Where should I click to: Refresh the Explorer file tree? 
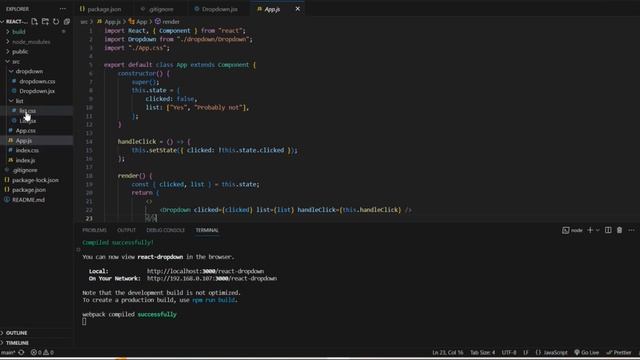pos(56,21)
